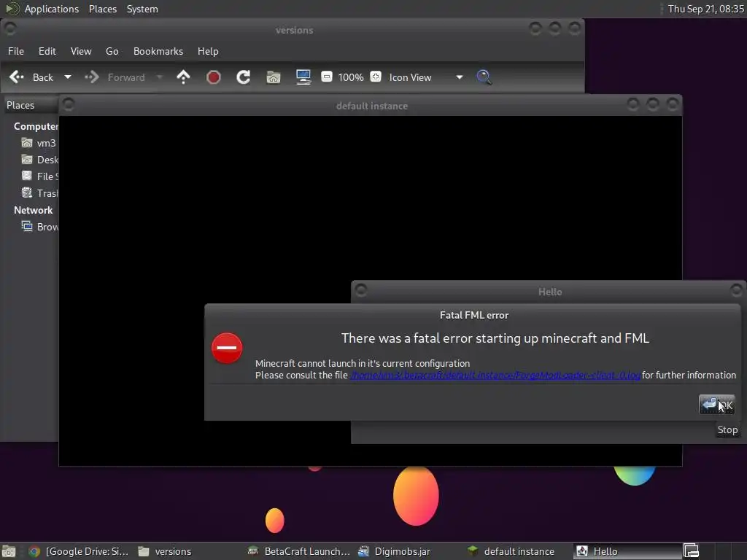Open the Icon View mode dropdown
This screenshot has height=560, width=747.
[x=425, y=77]
